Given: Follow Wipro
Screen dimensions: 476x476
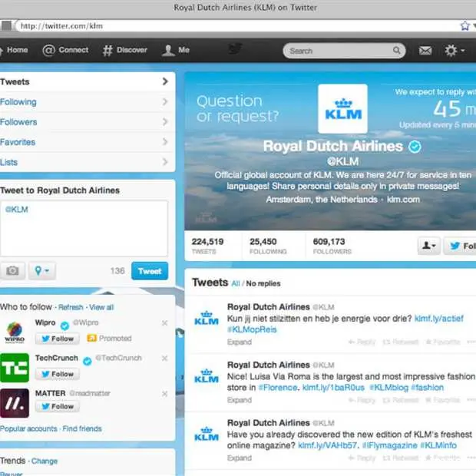Looking at the screenshot, I should click(58, 339).
